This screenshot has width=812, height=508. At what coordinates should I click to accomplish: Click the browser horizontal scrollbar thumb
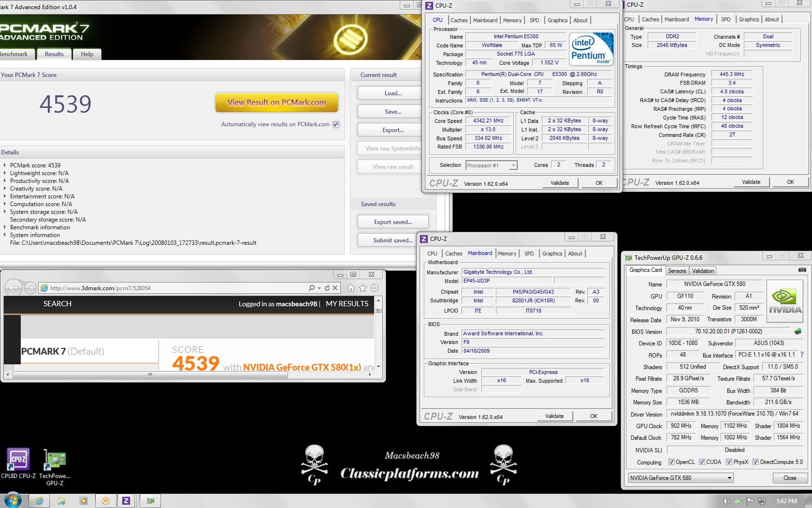point(150,374)
